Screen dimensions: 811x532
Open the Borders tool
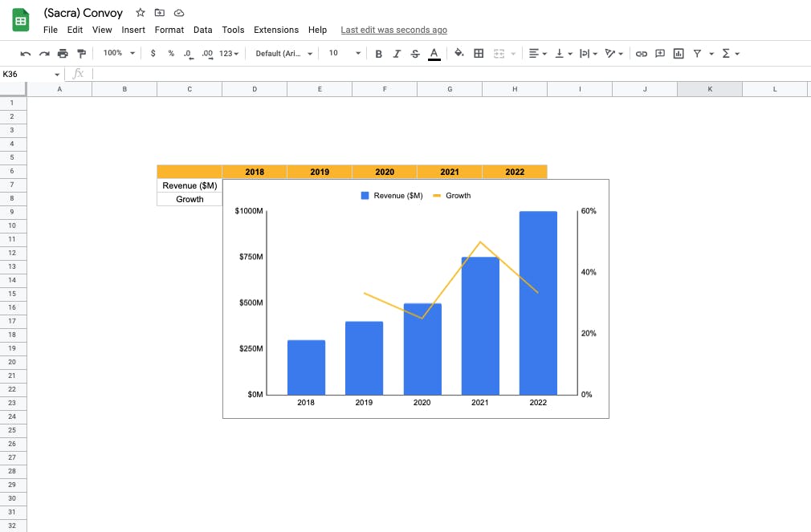click(479, 53)
